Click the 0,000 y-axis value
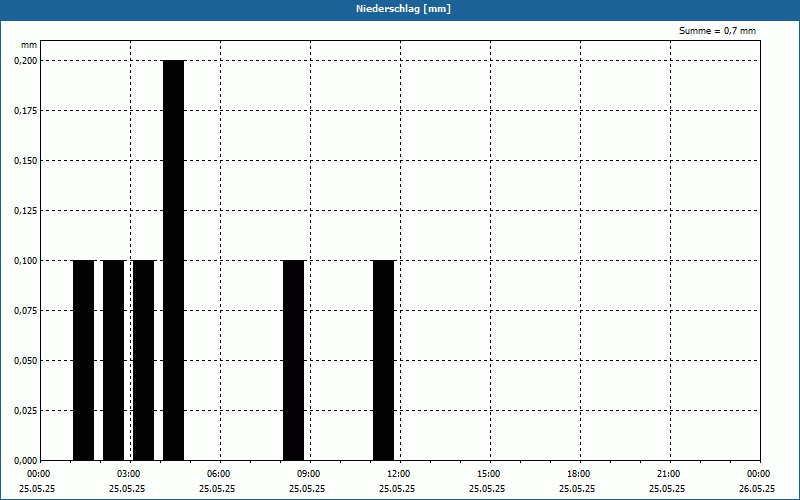Viewport: 800px width, 500px height. (x=26, y=461)
